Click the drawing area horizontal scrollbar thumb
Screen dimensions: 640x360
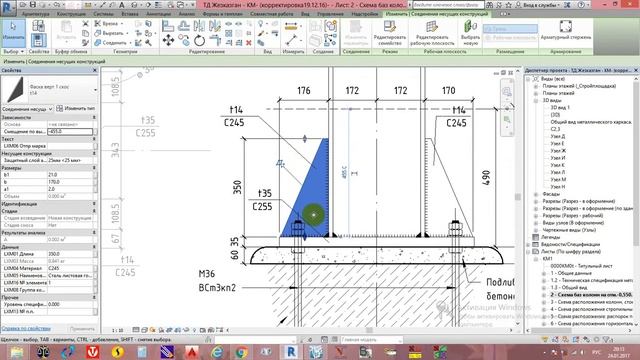click(x=369, y=330)
